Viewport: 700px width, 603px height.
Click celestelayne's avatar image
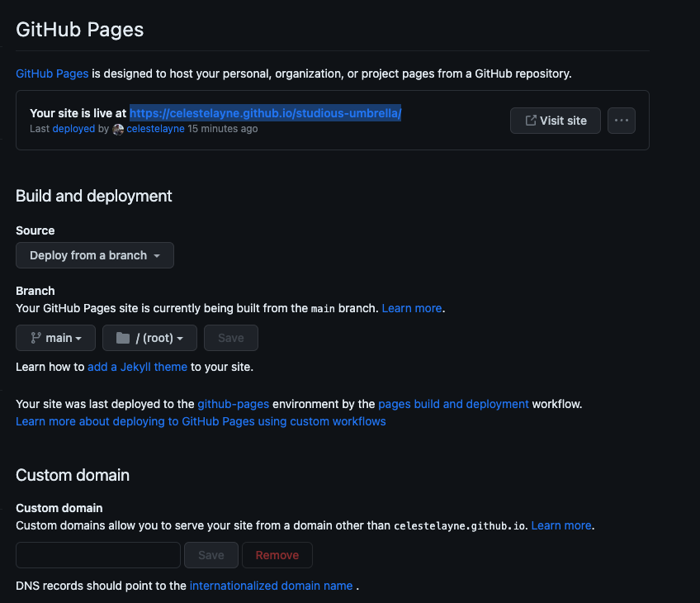coord(118,129)
